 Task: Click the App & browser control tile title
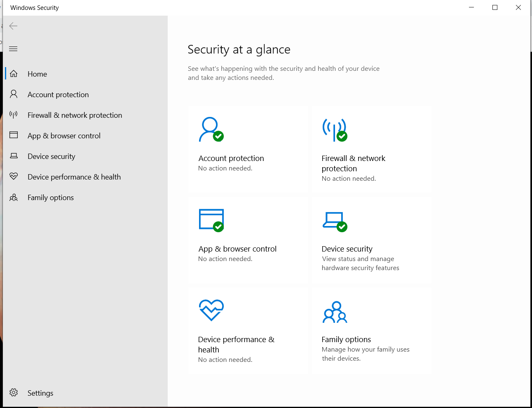click(237, 249)
